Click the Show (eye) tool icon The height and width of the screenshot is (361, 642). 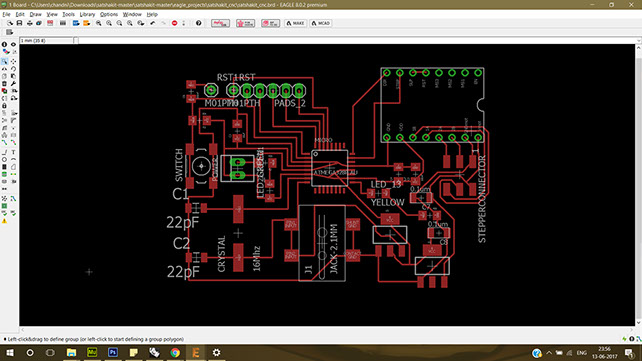(x=14, y=44)
